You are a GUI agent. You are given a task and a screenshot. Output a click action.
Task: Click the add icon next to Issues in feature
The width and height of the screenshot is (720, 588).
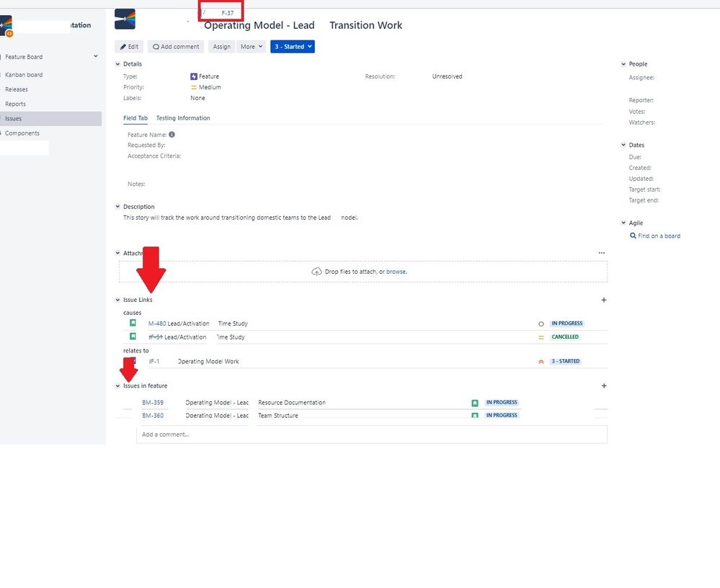coord(604,386)
